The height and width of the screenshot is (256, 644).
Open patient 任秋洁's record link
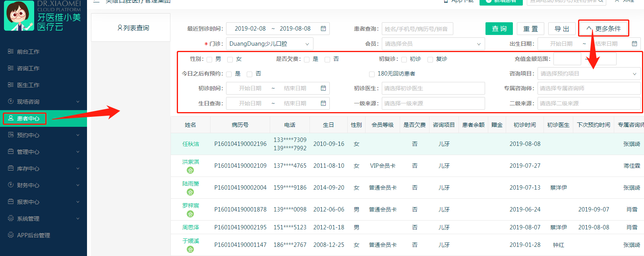click(191, 144)
